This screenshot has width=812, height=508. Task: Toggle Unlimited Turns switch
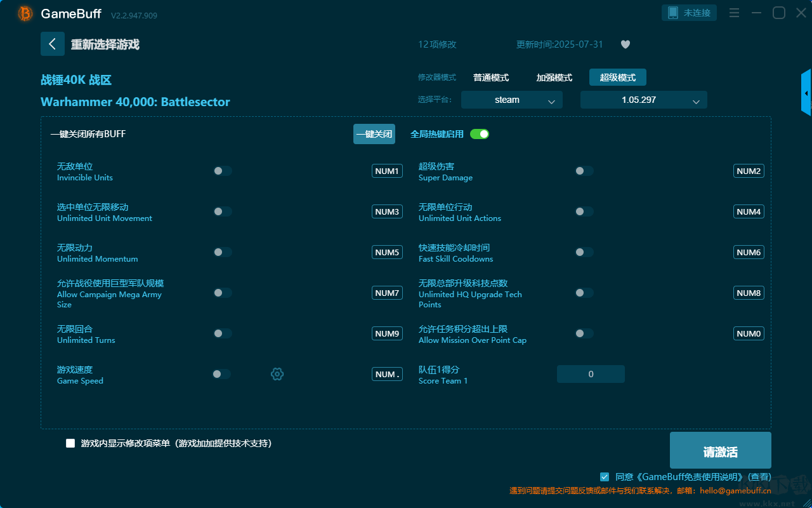pos(223,333)
